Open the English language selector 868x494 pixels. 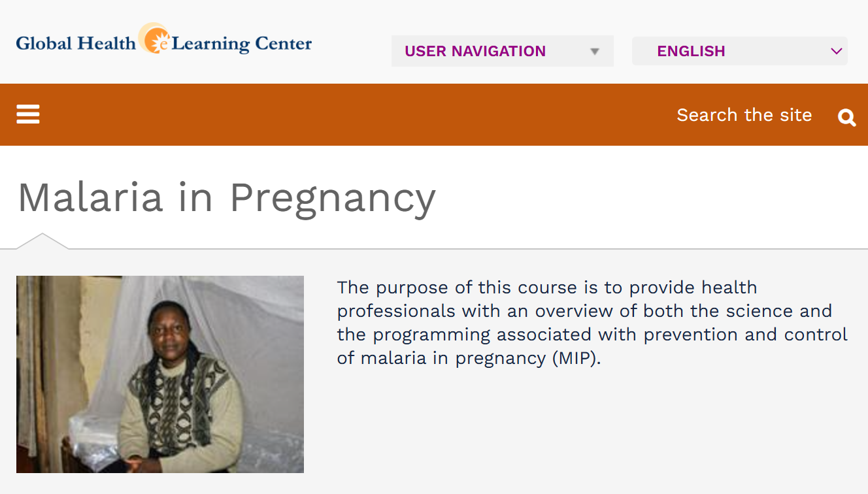pos(739,51)
